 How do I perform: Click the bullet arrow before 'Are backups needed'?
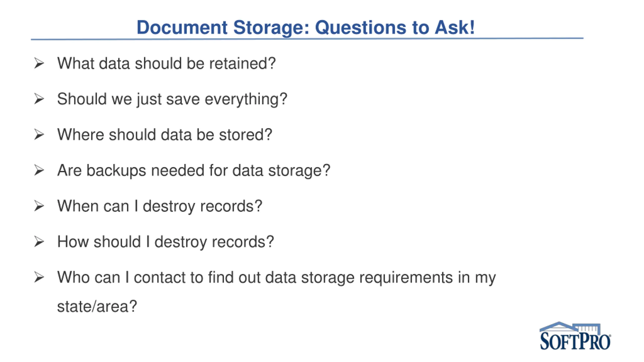tap(39, 170)
